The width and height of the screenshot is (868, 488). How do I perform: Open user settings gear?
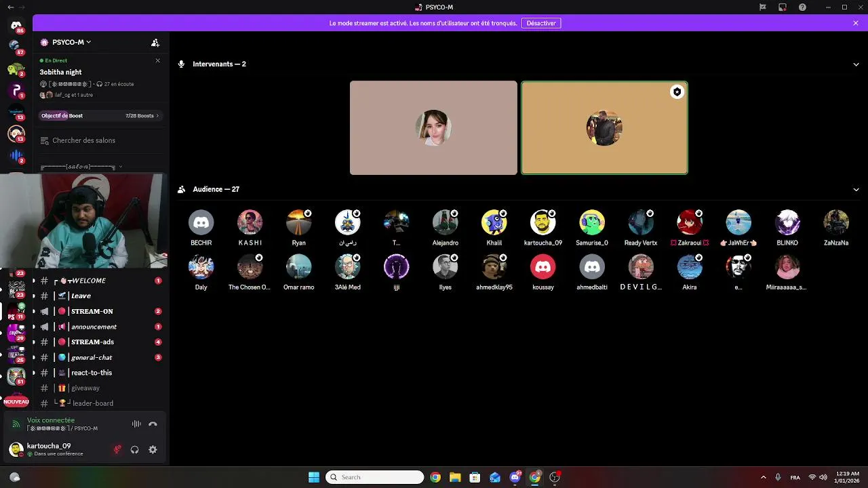pos(153,449)
